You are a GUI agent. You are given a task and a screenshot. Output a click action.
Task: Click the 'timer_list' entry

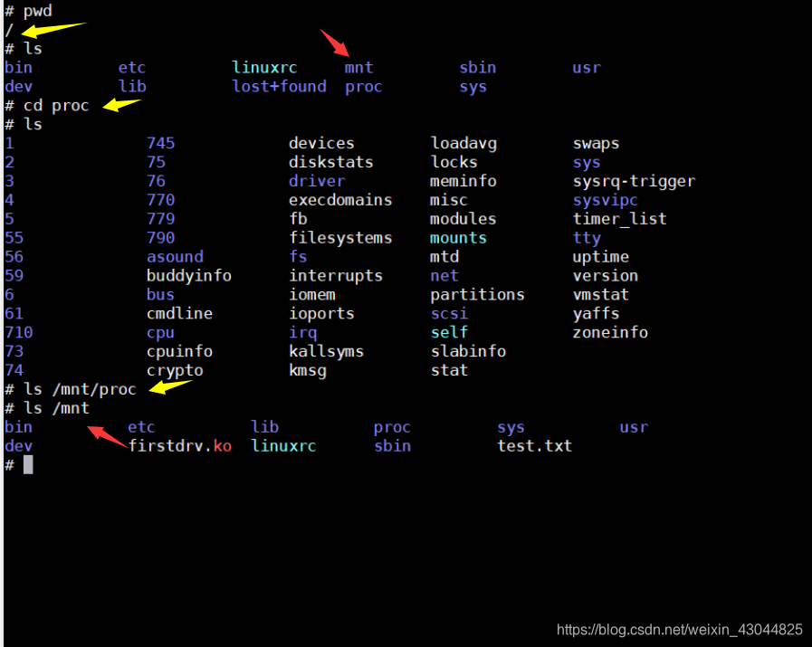(620, 219)
